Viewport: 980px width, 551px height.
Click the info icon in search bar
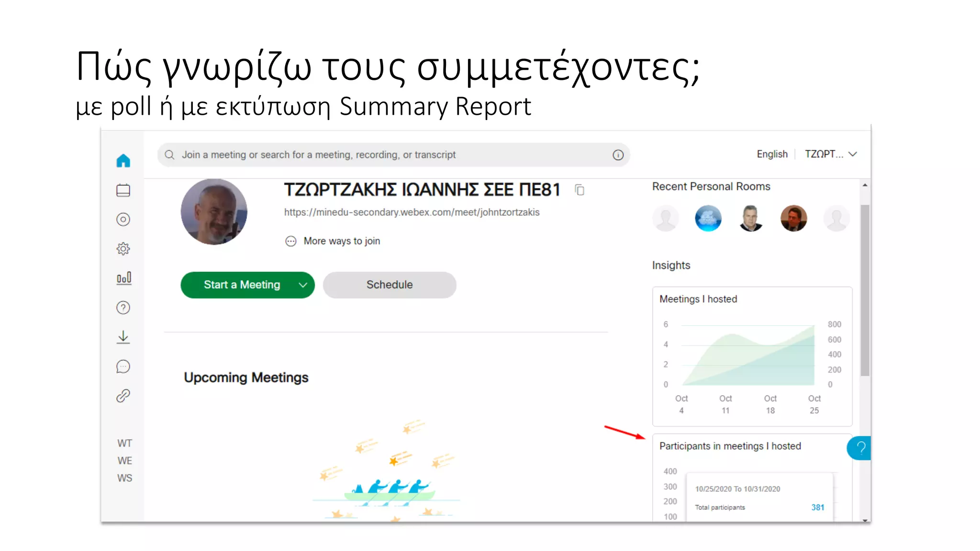coord(618,155)
